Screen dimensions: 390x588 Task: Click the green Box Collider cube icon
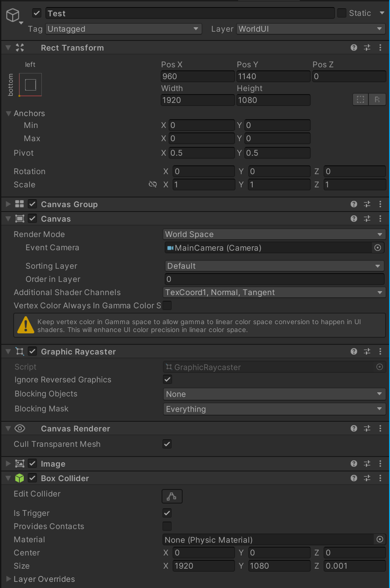[19, 478]
